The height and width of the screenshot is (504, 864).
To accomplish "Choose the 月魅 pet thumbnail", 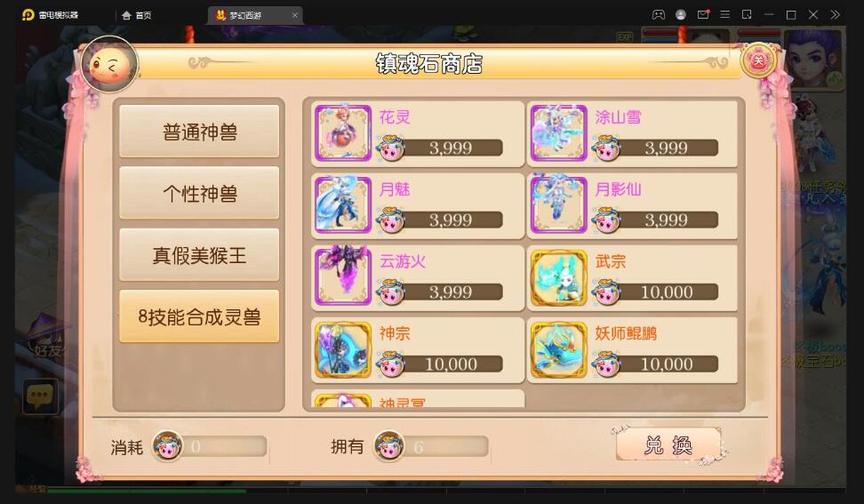I will [x=343, y=205].
